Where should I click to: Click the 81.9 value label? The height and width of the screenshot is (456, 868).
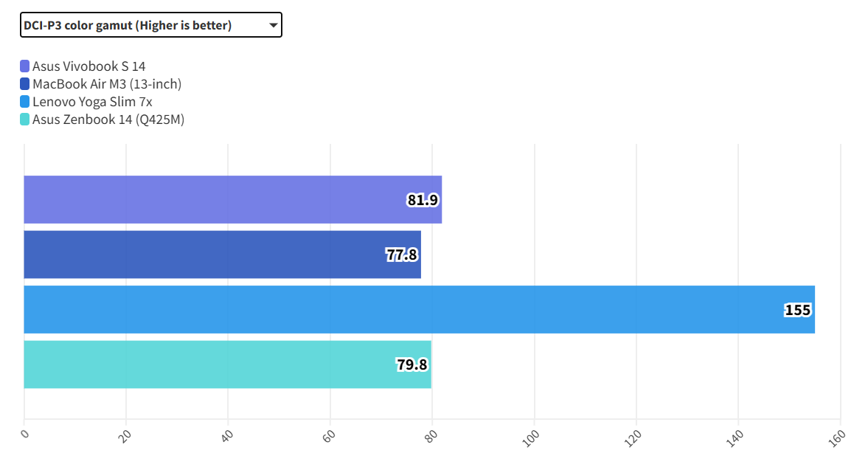[423, 199]
